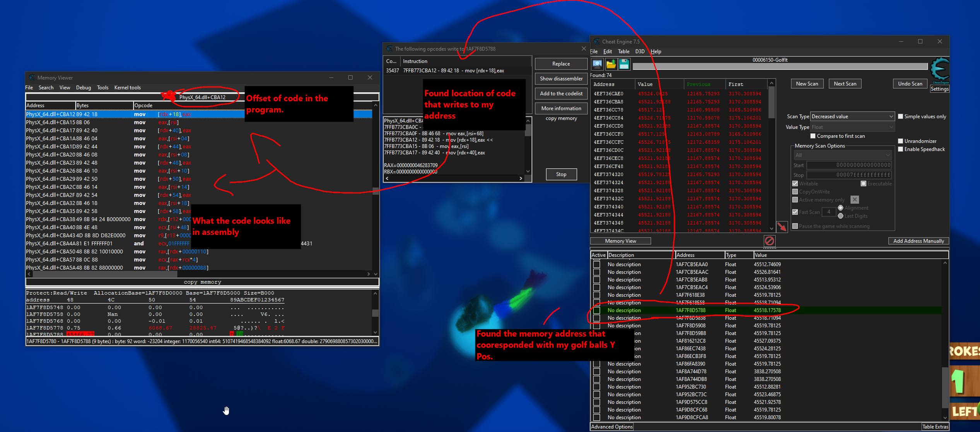Click Cheat Engine title bar app icon
The image size is (980, 432).
(x=597, y=41)
